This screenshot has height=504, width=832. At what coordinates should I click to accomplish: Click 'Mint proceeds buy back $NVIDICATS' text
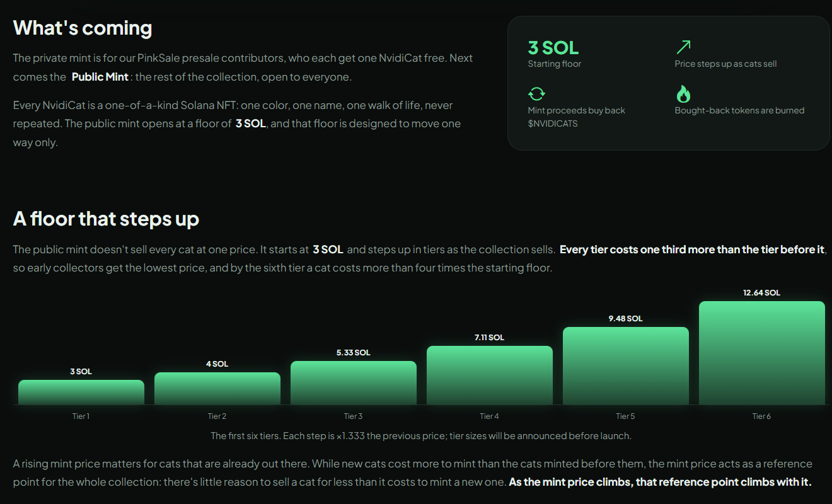577,117
